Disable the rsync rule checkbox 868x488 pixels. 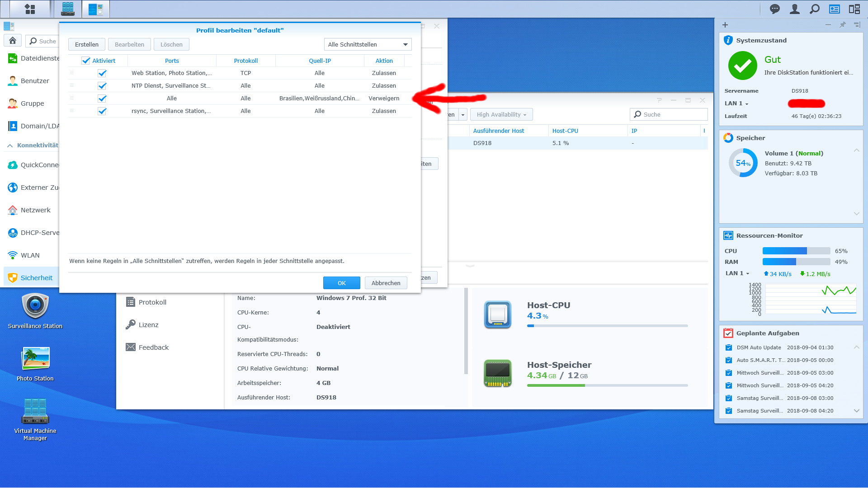click(102, 111)
